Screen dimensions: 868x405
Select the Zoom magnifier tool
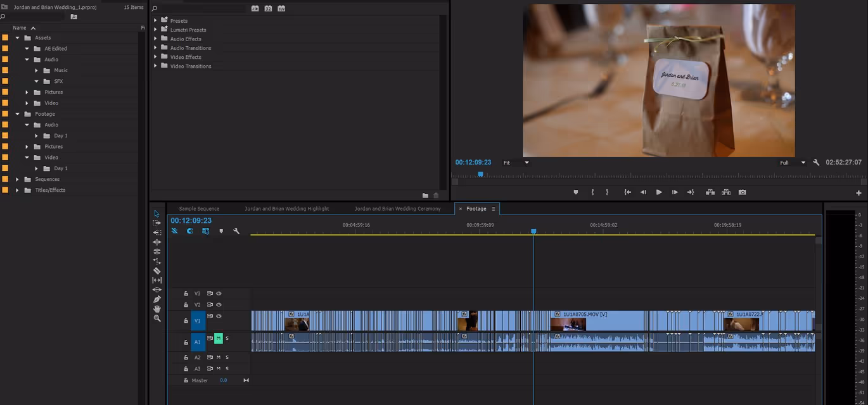157,318
